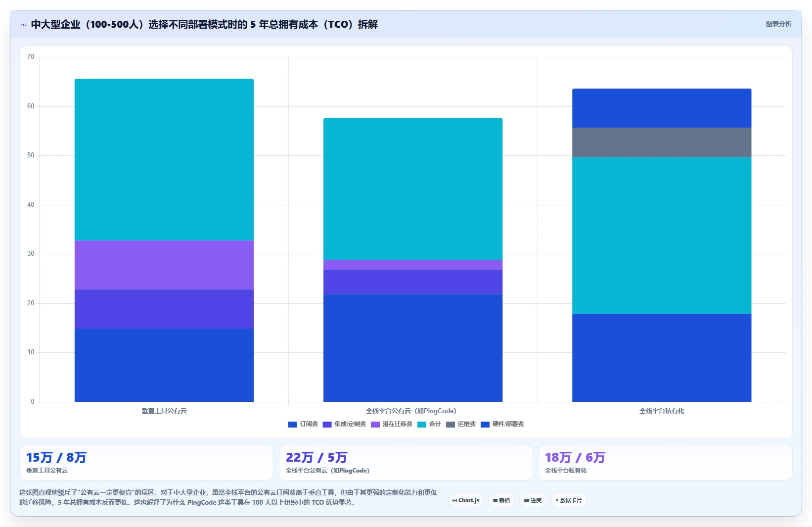Click the y-axis label 40
Image resolution: width=812 pixels, height=527 pixels.
click(x=31, y=205)
